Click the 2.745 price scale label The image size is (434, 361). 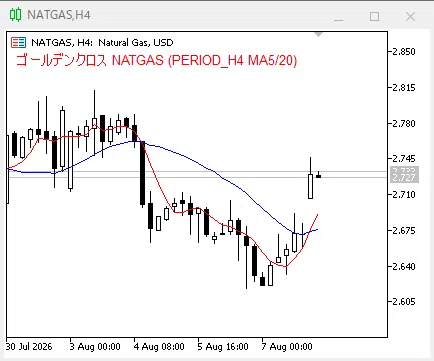pyautogui.click(x=404, y=158)
